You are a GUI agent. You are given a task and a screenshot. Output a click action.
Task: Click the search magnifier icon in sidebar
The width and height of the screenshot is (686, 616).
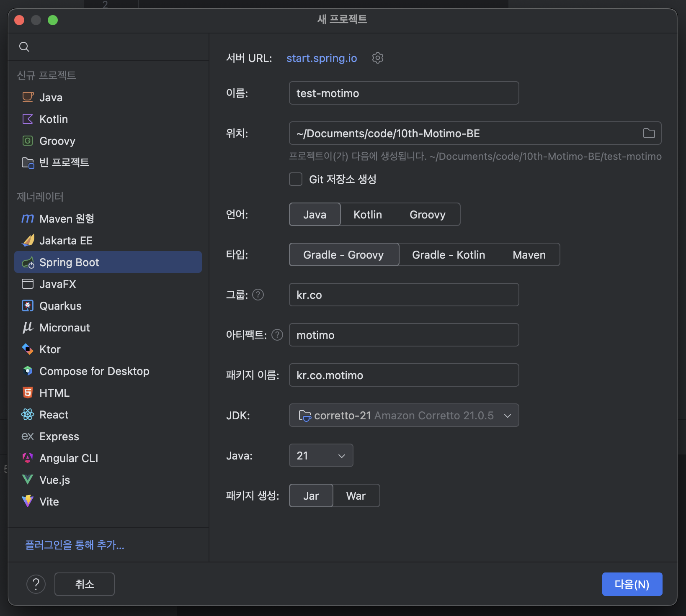point(24,47)
